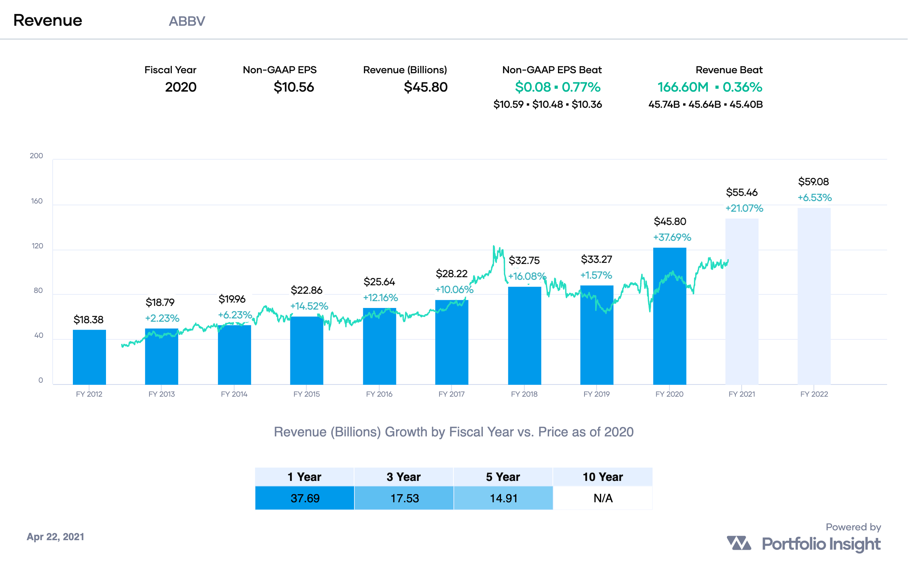The width and height of the screenshot is (908, 588).
Task: Select the FY 2021 forecast bar
Action: click(742, 302)
